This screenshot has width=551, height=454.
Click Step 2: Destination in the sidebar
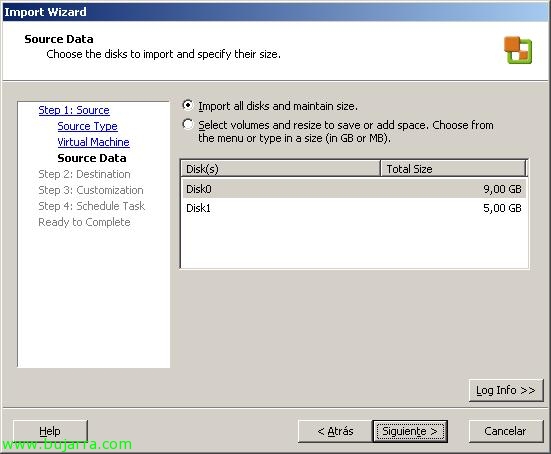point(84,174)
